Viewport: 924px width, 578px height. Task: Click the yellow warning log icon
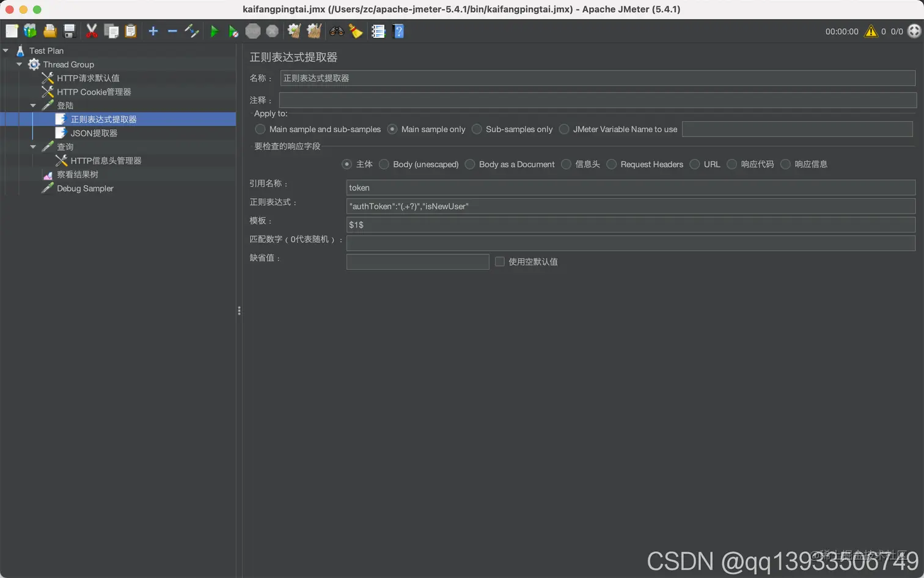tap(871, 31)
